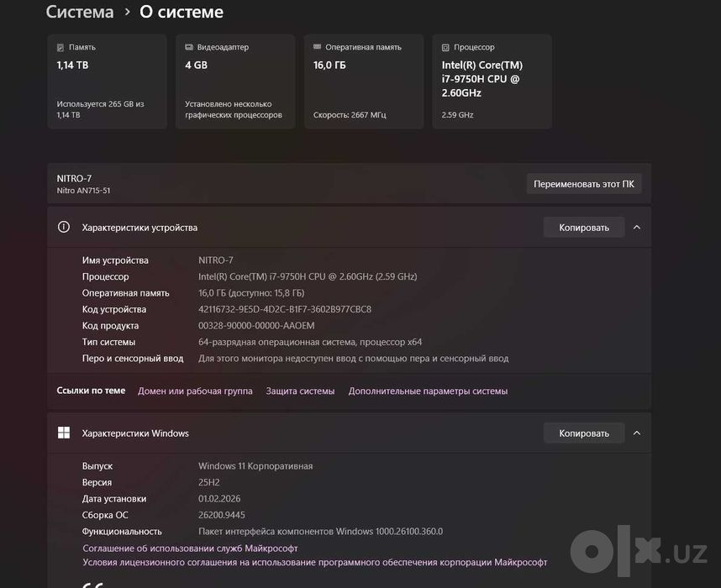Open the Условия лицензионного соглашения link
721x588 pixels.
[315, 562]
